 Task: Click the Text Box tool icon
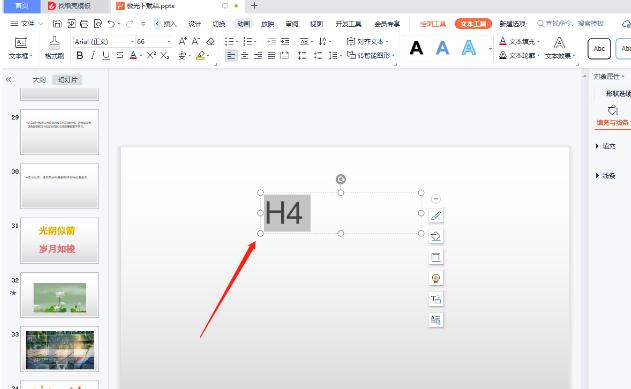(x=21, y=43)
